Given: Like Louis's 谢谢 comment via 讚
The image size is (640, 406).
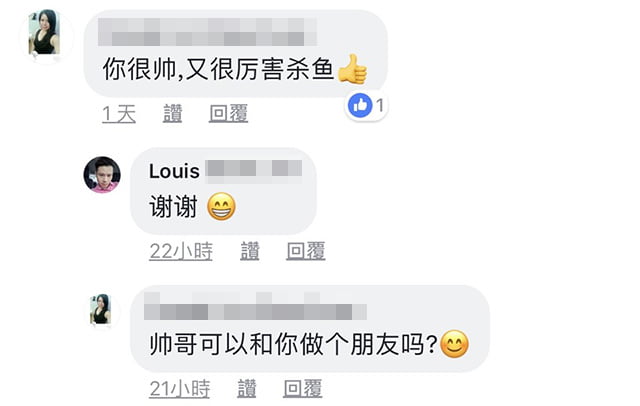Looking at the screenshot, I should point(250,251).
